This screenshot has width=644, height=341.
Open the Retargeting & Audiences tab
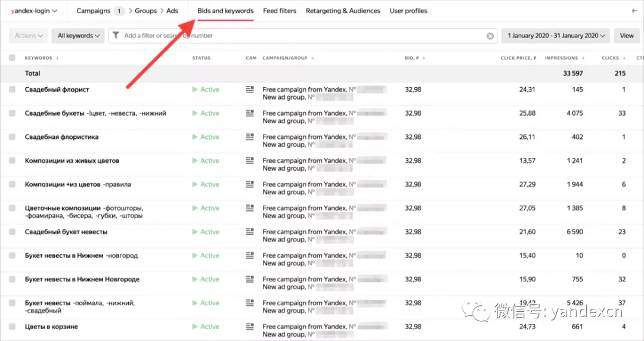point(343,11)
